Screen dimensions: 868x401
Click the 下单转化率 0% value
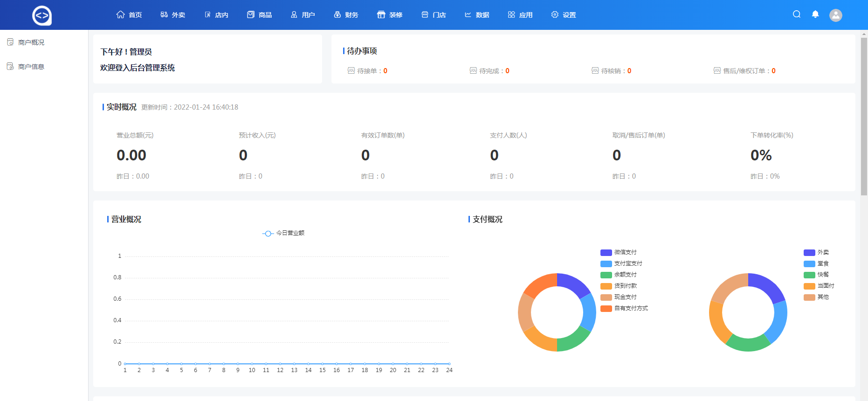761,155
